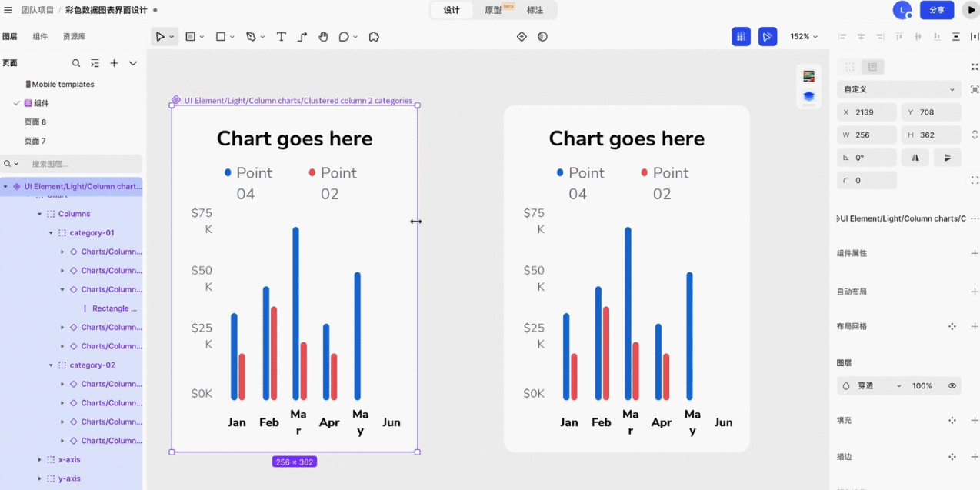Add a 自动布局 with plus button
This screenshot has width=980, height=490.
[x=974, y=292]
